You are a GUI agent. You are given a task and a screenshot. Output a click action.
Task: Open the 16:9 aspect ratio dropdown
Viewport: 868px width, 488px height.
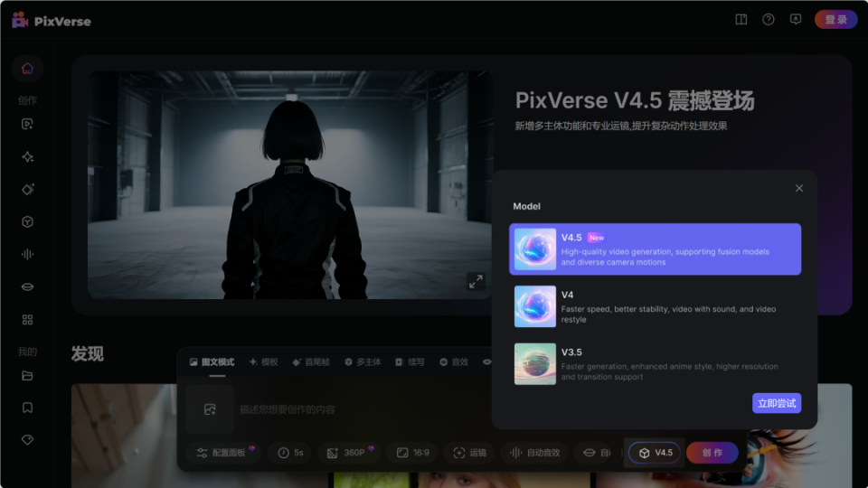(x=413, y=453)
